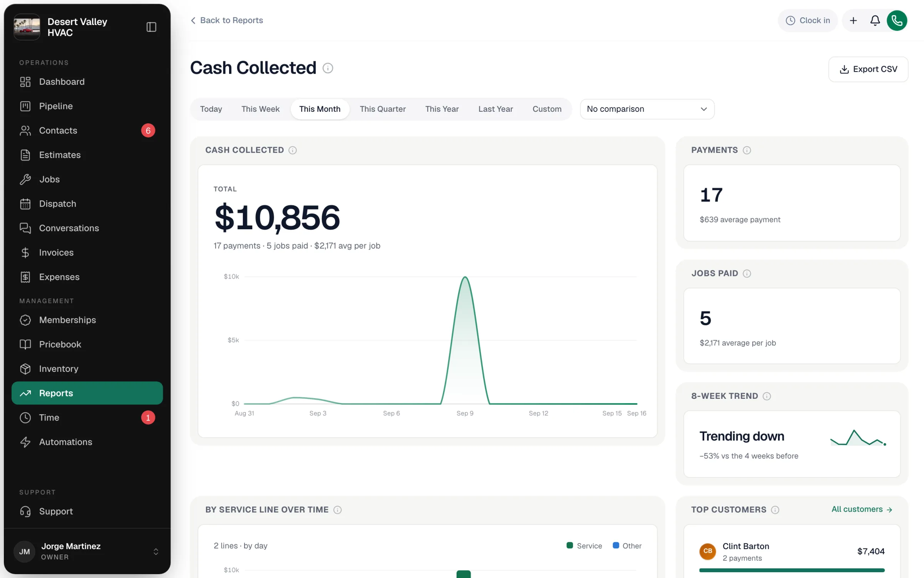The image size is (924, 578).
Task: Click info icon beside Cash Collected title
Action: [328, 68]
